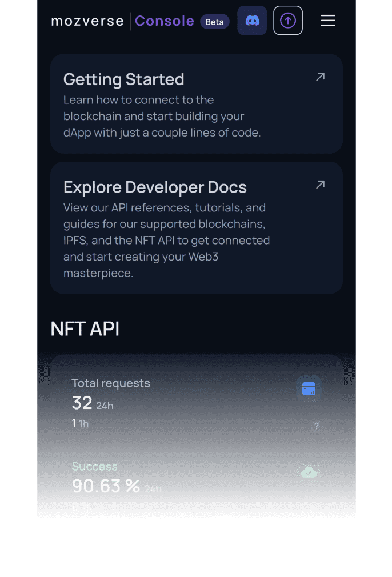This screenshot has height=577, width=392.
Task: Click the Total requests label
Action: click(x=111, y=383)
